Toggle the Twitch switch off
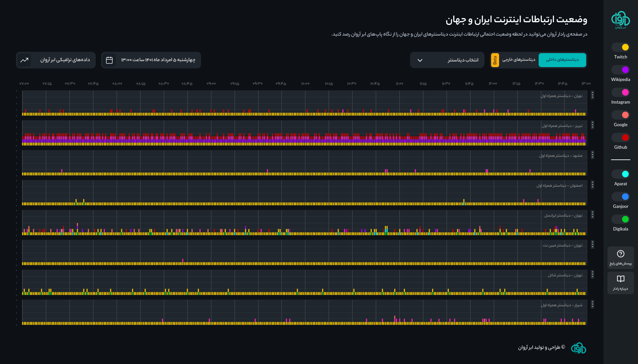This screenshot has width=638, height=364. 620,47
